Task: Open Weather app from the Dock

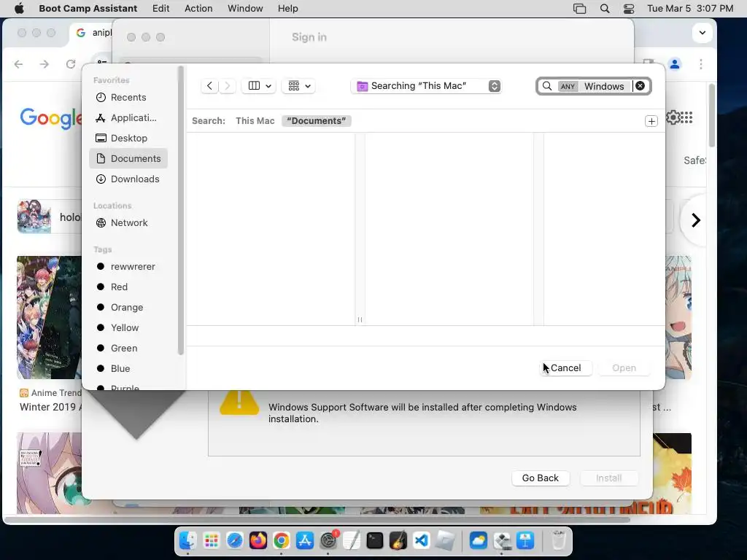Action: (479, 541)
